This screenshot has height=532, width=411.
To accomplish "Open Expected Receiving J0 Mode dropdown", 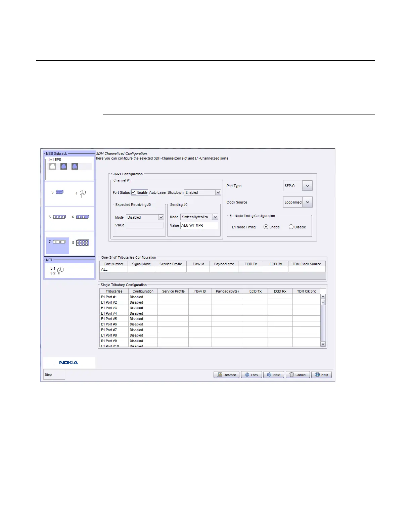I will click(161, 217).
